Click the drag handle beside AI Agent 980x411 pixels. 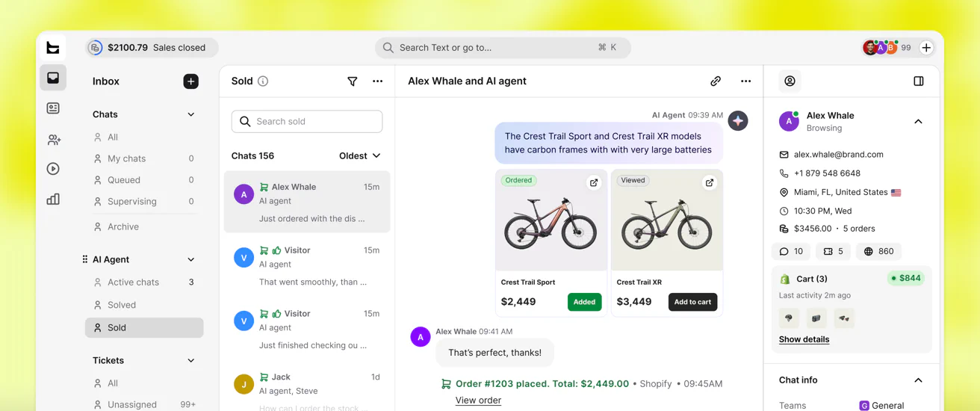(x=84, y=259)
